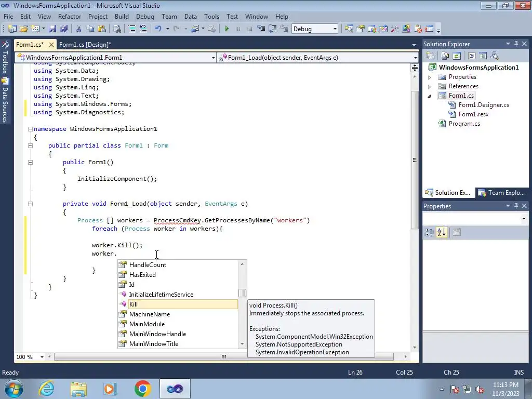Click Show All Files in Solution Explorer

tap(445, 56)
